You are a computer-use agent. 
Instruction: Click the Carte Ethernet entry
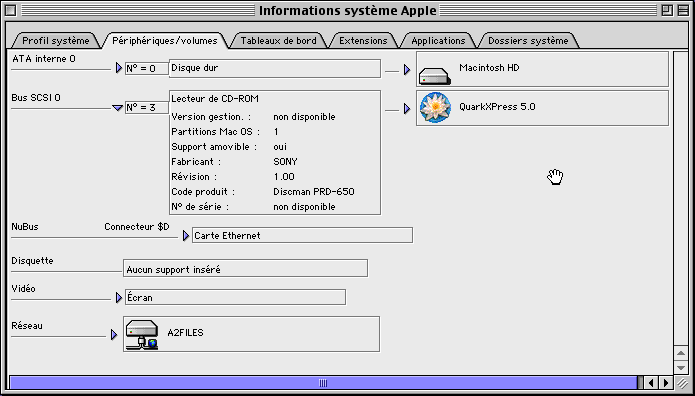302,235
